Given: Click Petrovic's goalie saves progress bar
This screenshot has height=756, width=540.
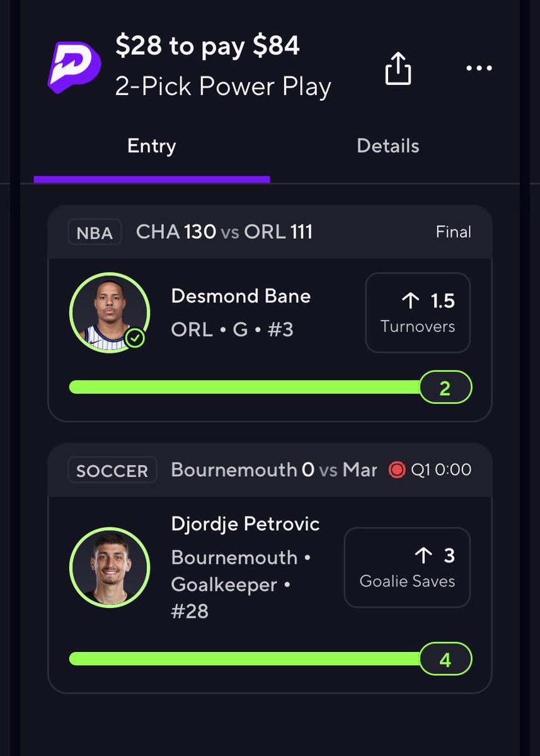Looking at the screenshot, I should (x=246, y=658).
